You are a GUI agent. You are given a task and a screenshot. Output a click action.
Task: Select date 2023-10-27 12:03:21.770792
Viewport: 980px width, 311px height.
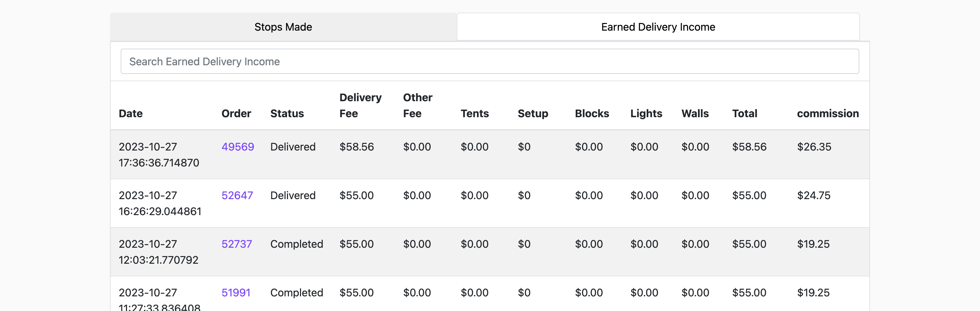[x=158, y=252]
